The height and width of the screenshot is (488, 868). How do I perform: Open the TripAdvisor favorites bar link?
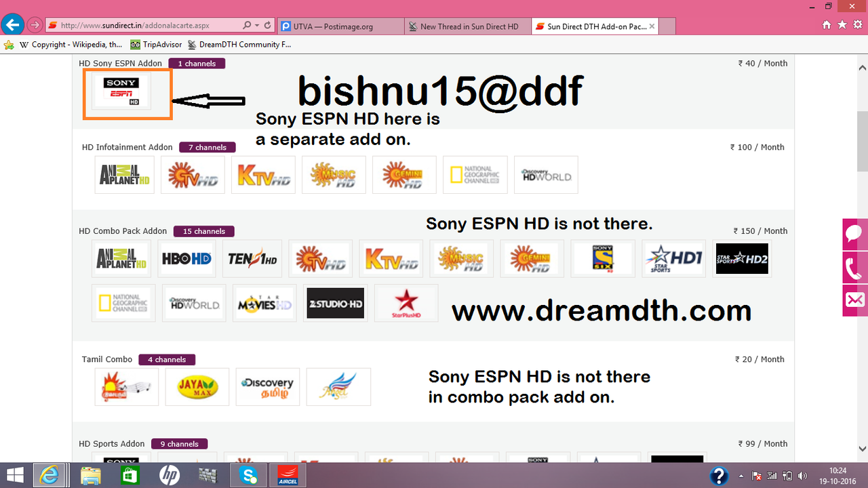pyautogui.click(x=156, y=45)
